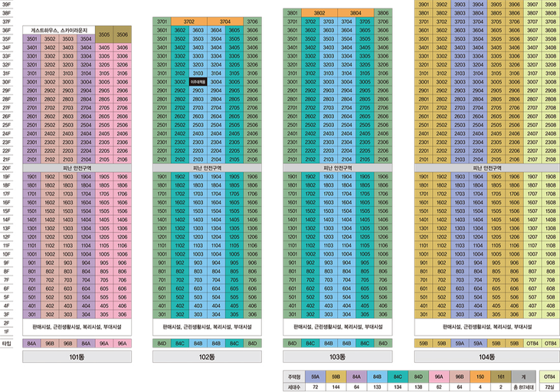Select the 84C teal legend swatch

point(398,377)
